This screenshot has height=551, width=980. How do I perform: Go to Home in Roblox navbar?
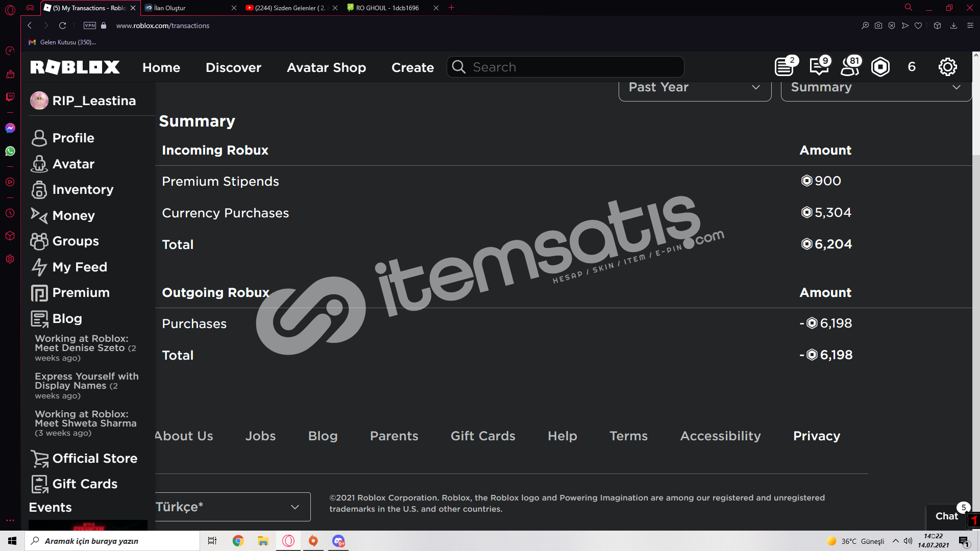(x=161, y=67)
